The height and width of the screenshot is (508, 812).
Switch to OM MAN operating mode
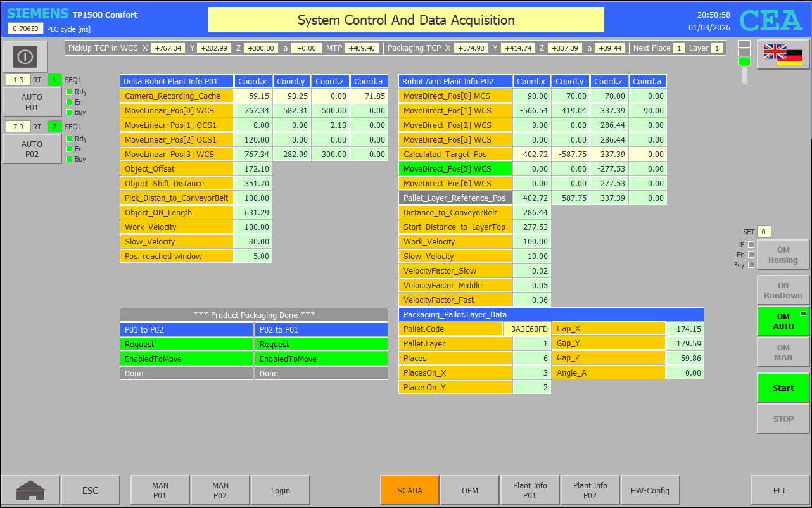pos(783,353)
